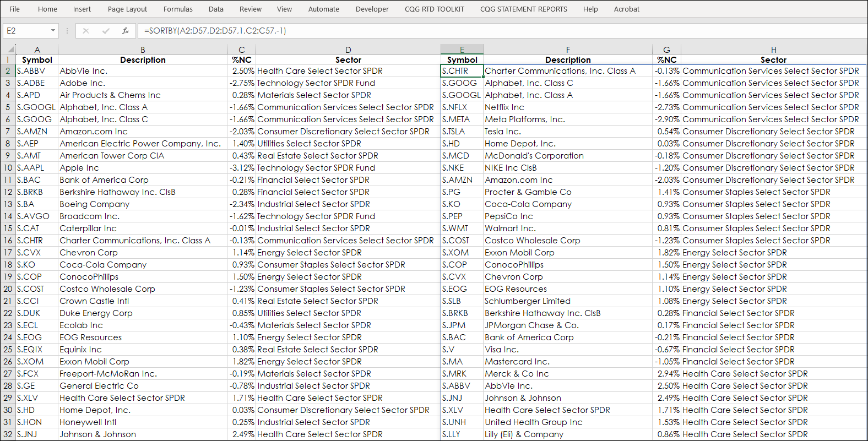This screenshot has width=868, height=441.
Task: Select the Caterpillar Inc cell
Action: (x=143, y=228)
